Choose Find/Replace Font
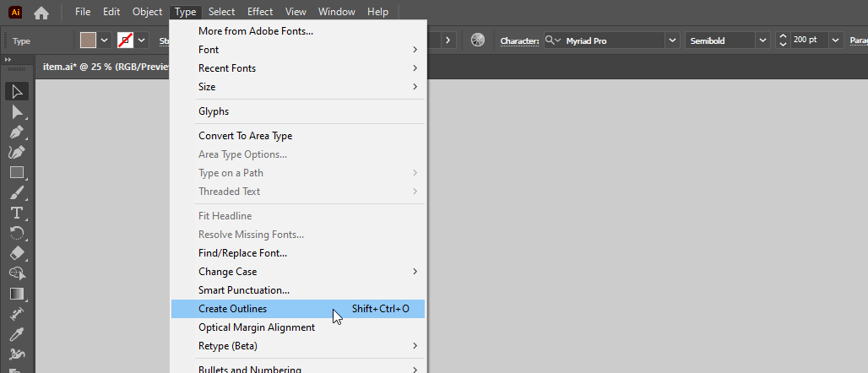868x373 pixels. tap(298, 253)
